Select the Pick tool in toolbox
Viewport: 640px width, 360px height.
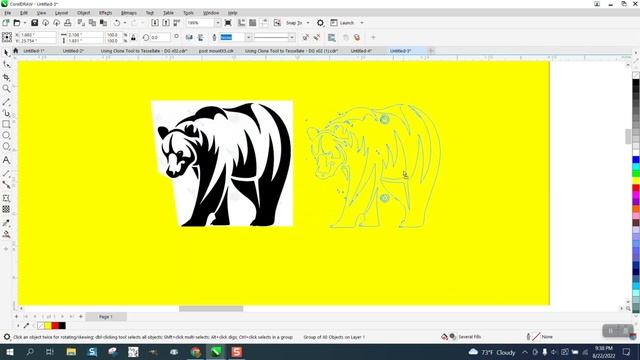click(x=6, y=53)
